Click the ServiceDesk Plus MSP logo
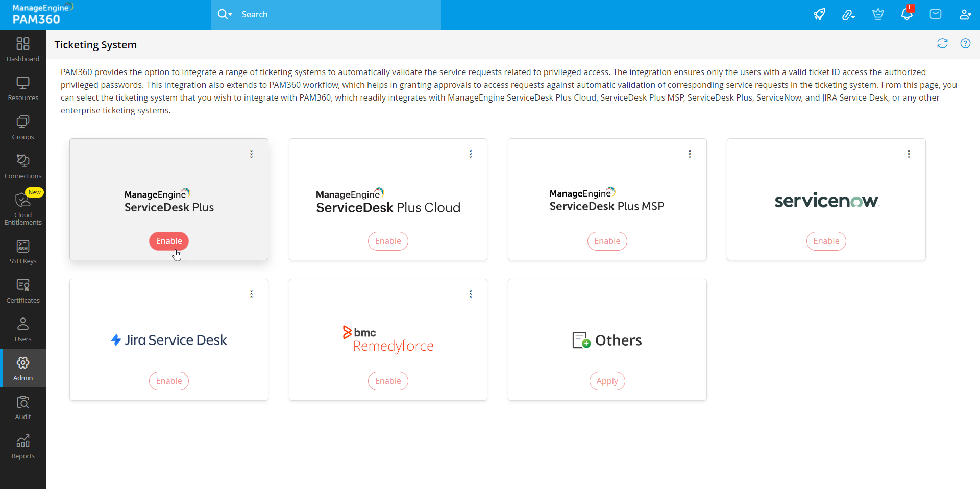 [x=607, y=200]
